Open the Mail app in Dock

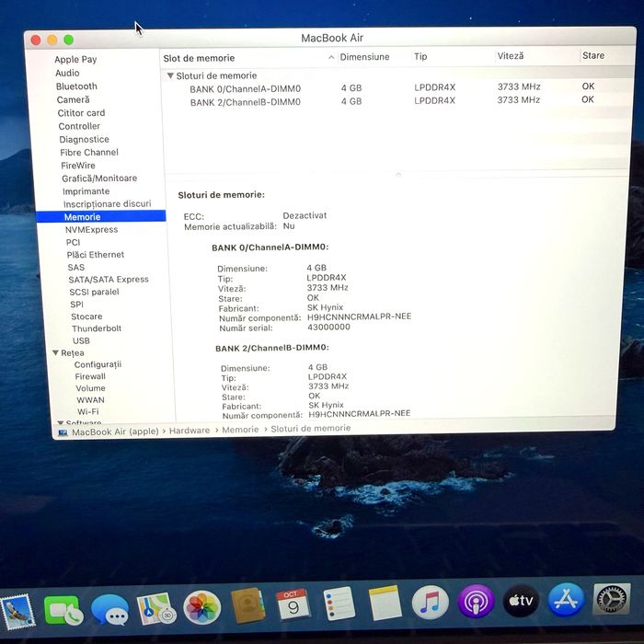(17, 612)
